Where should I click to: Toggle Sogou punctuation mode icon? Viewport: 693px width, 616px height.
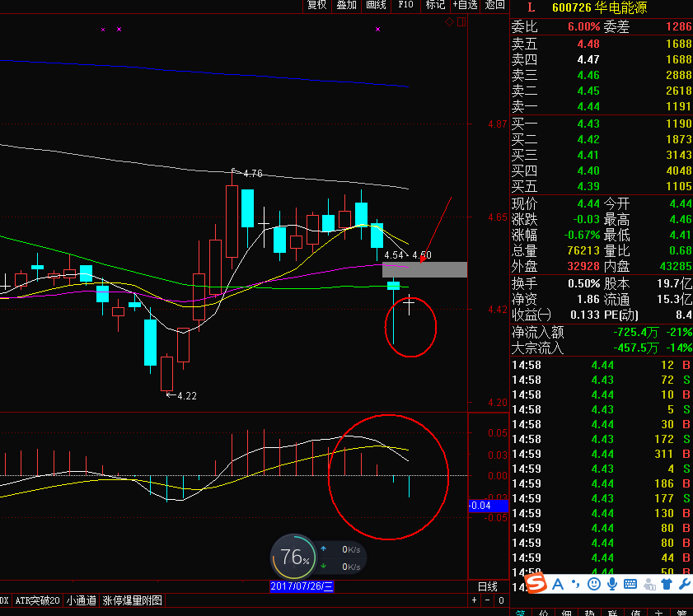(x=575, y=584)
